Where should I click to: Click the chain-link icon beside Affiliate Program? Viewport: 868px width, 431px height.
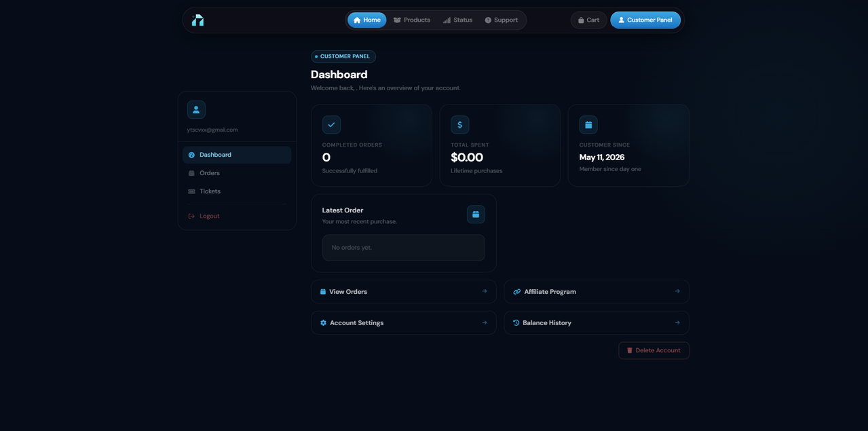pos(517,292)
